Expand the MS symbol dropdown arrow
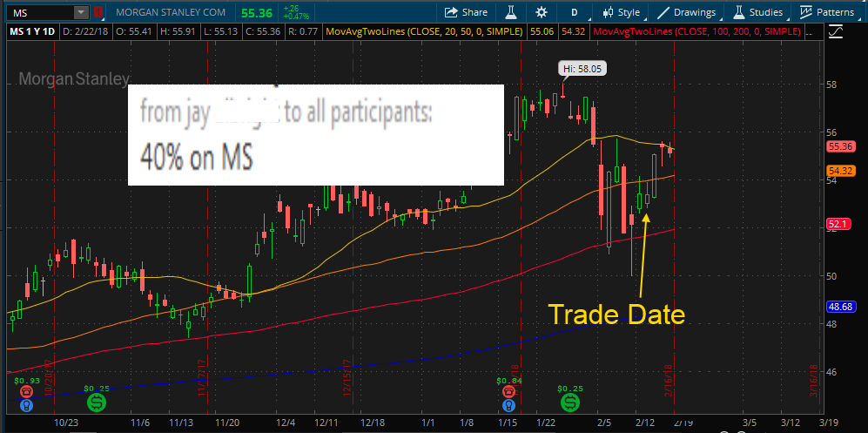The image size is (868, 433). pos(81,12)
